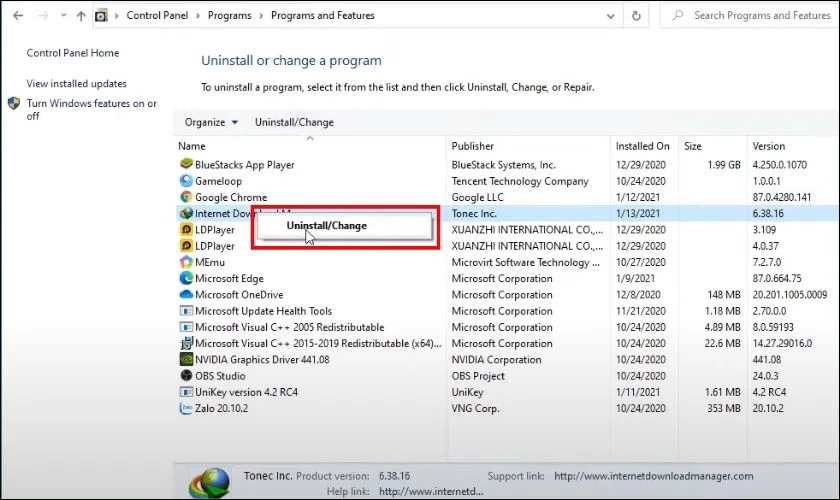This screenshot has width=840, height=500.
Task: Click the MEmu program icon
Action: click(186, 262)
